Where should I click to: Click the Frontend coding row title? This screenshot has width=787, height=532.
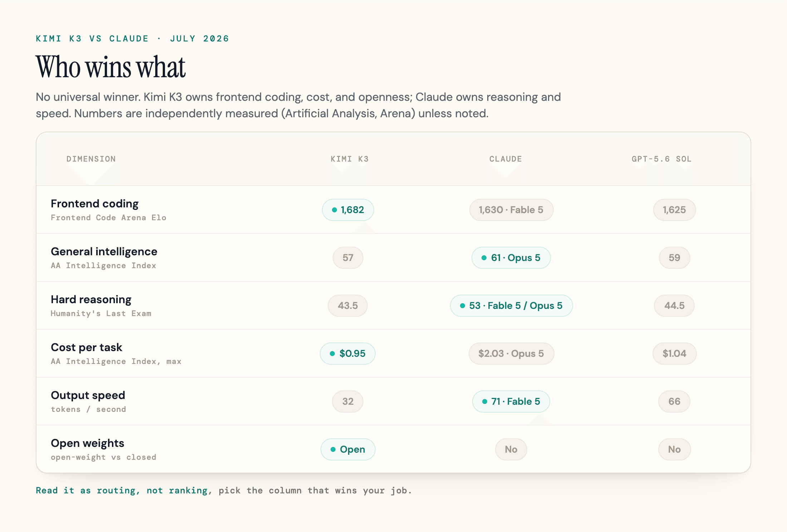coord(94,203)
